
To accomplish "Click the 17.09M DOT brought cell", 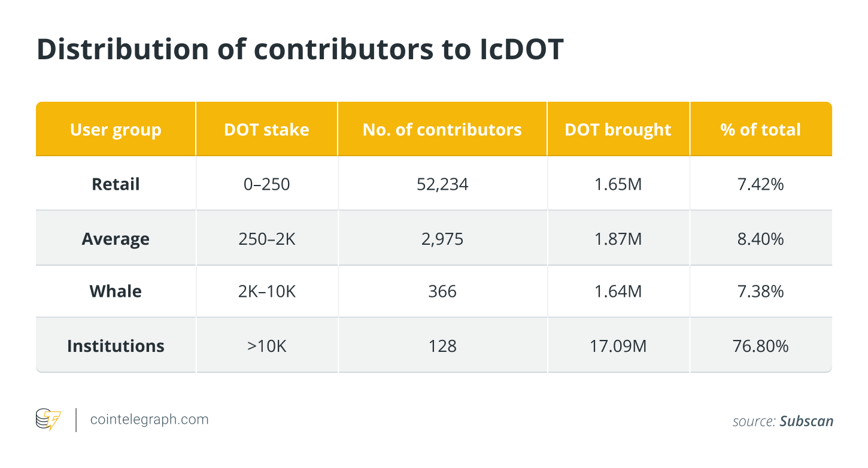I will tap(618, 346).
